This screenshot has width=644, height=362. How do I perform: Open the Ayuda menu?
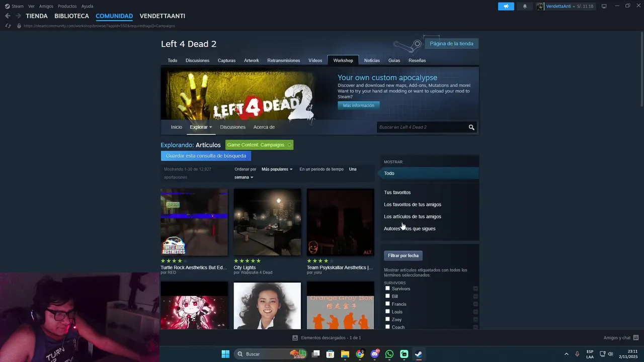coord(87,7)
